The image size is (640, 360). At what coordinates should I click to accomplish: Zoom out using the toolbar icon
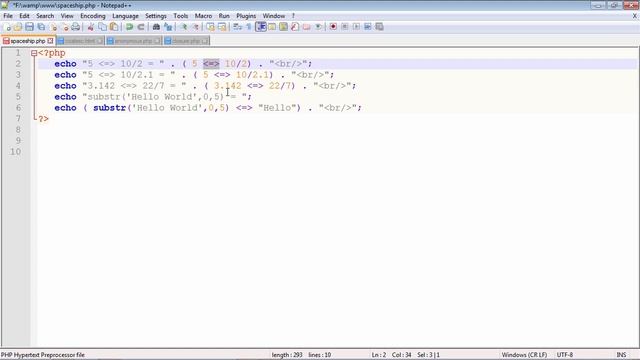pos(195,27)
